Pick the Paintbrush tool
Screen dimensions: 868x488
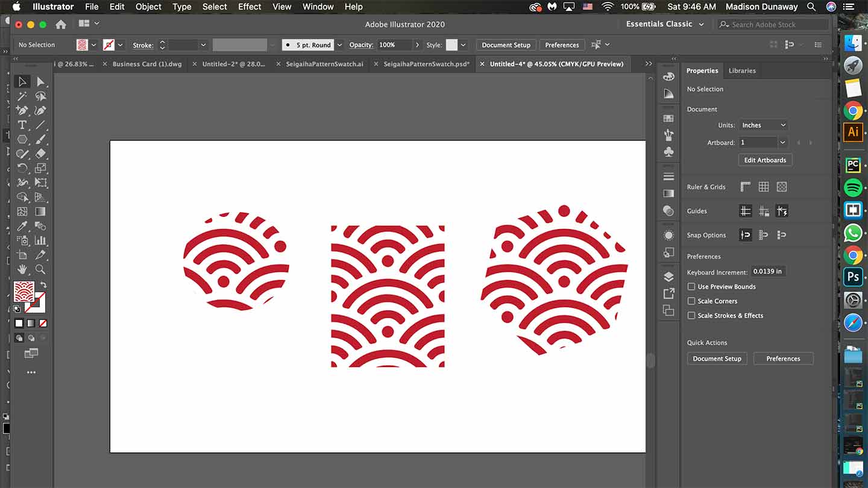tap(40, 140)
